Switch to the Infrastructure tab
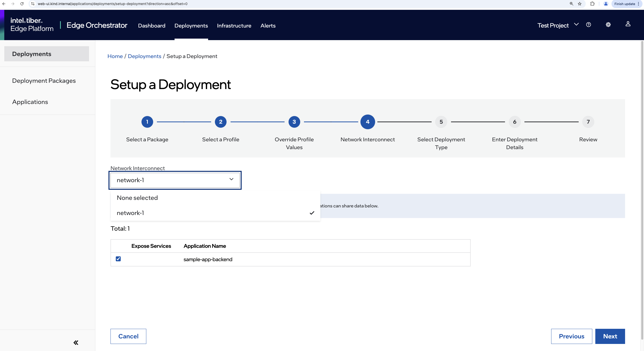The height and width of the screenshot is (351, 644). point(234,26)
